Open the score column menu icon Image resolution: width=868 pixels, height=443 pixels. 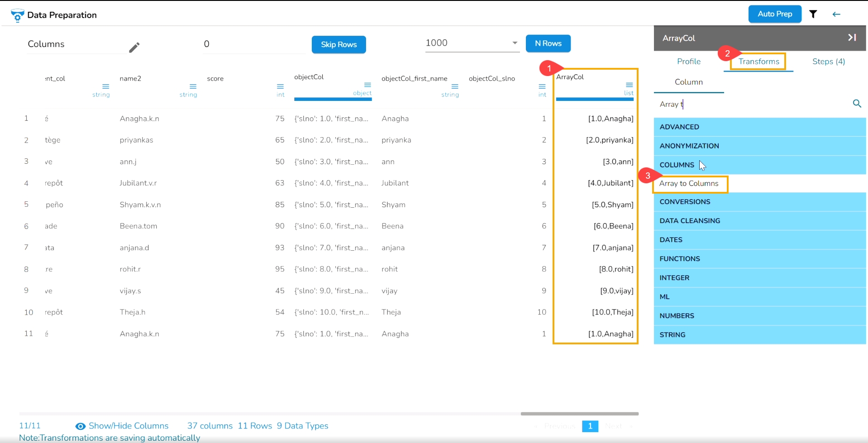[280, 86]
